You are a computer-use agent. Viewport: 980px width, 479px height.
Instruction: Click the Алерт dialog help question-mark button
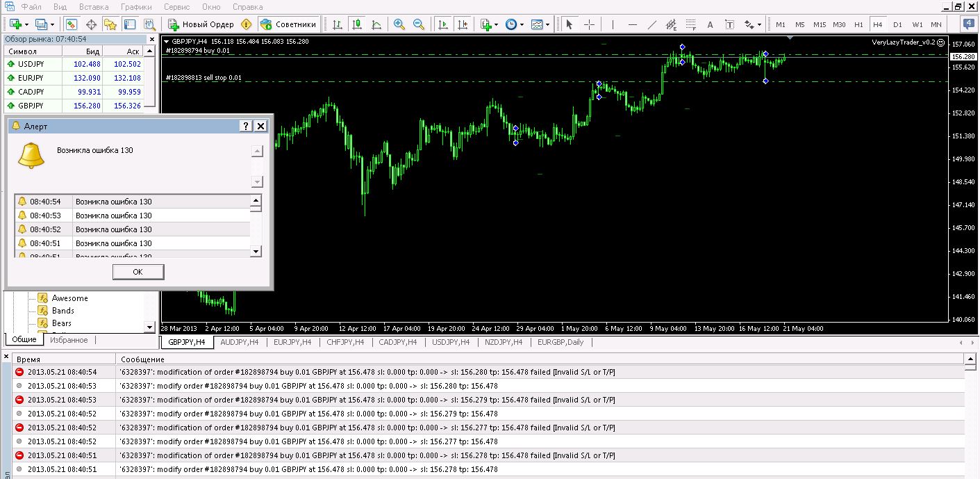(246, 126)
